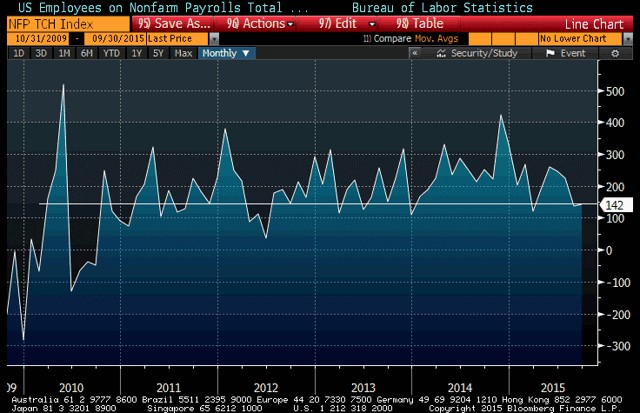Click Bureau of Labor Statistics title text
Image resolution: width=640 pixels, height=413 pixels.
[x=442, y=7]
